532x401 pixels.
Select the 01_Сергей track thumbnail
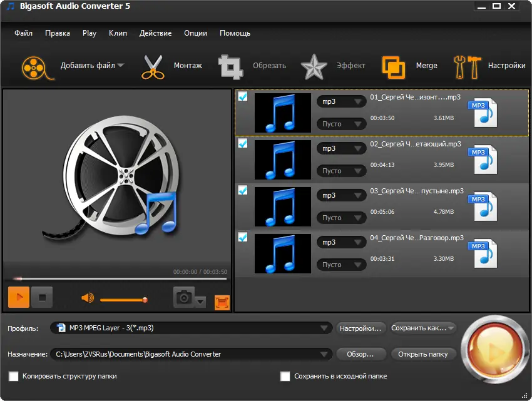pos(283,113)
